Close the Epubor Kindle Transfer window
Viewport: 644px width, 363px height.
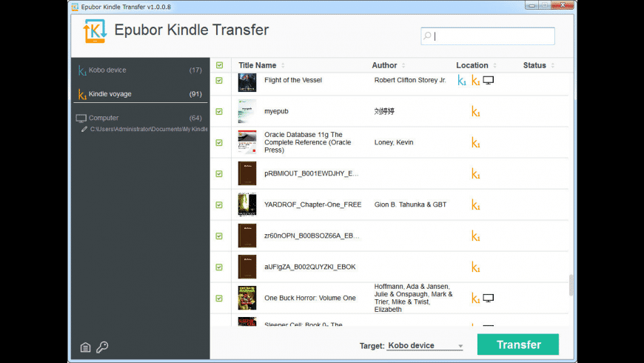[x=563, y=5]
